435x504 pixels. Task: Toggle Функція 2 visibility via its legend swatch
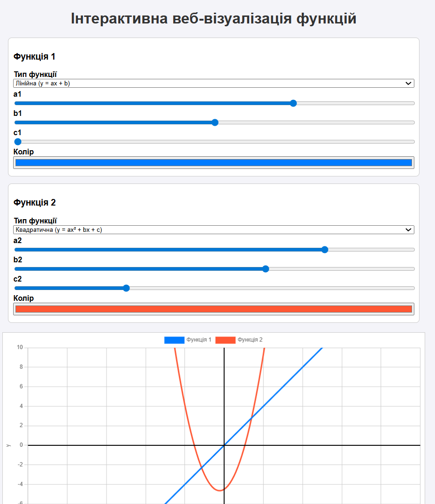click(x=225, y=340)
